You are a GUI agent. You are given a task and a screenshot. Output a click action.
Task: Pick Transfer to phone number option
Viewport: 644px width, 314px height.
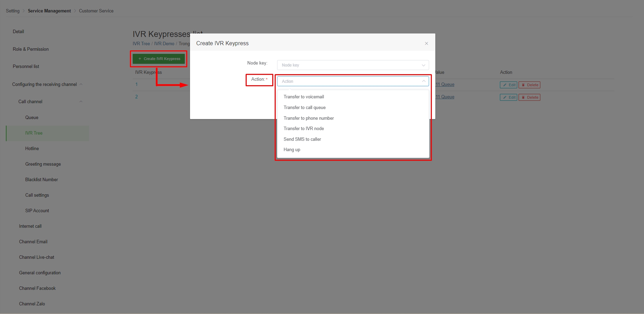click(x=309, y=118)
